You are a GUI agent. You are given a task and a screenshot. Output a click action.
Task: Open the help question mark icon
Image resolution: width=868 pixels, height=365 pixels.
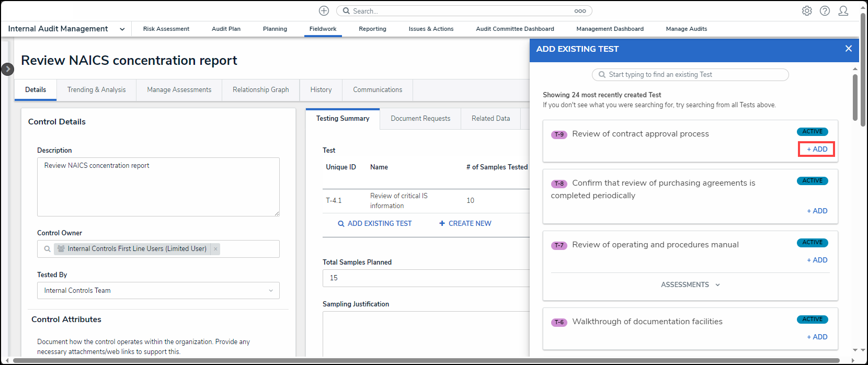point(825,11)
